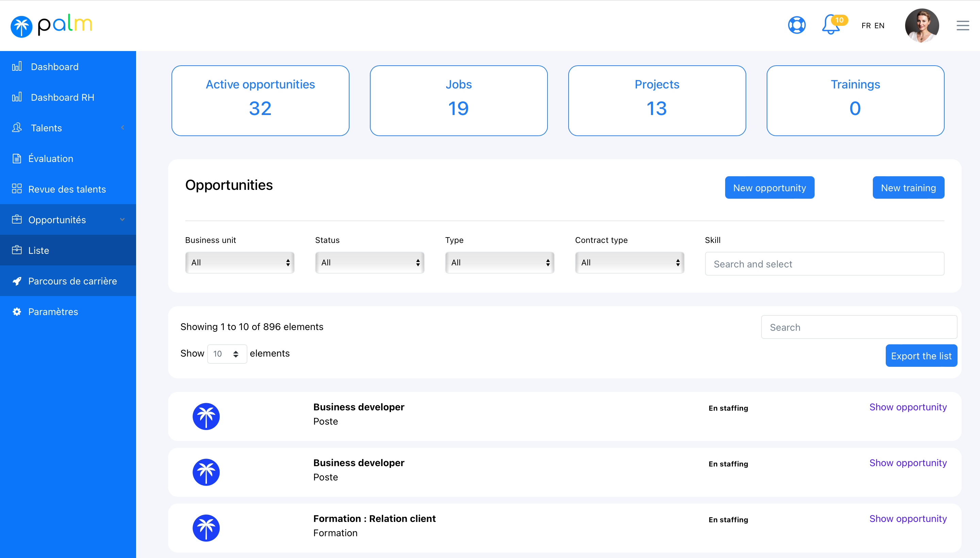Click the Parcours de carrière rocket icon
Image resolution: width=980 pixels, height=558 pixels.
coord(16,281)
